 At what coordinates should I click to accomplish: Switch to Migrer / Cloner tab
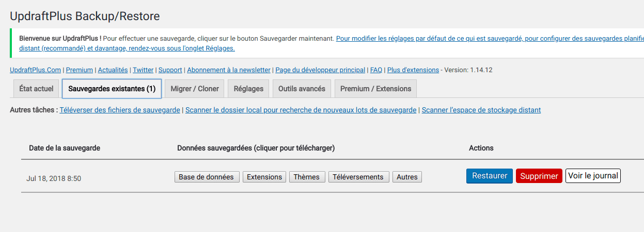195,89
